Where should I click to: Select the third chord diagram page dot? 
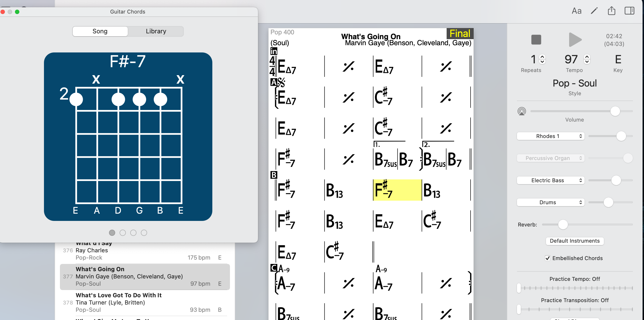(133, 233)
